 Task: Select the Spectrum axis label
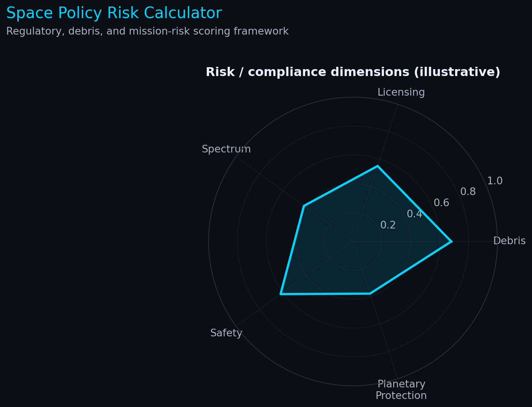pos(226,149)
